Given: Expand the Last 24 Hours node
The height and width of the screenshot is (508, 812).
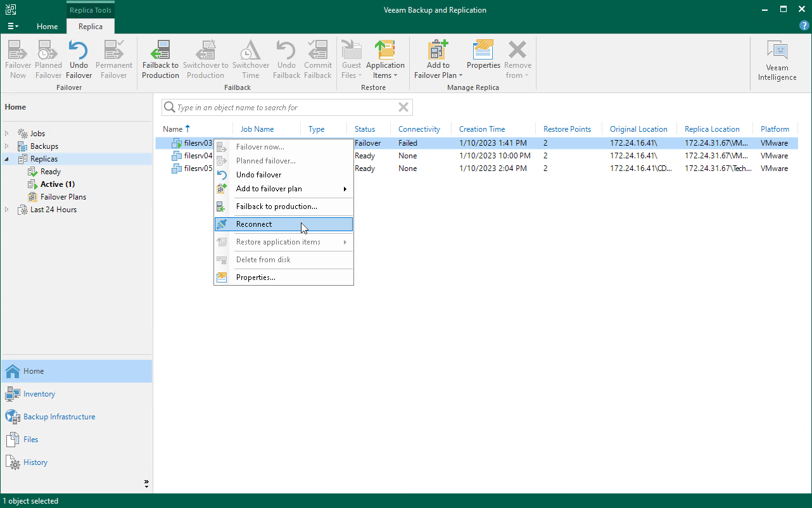Looking at the screenshot, I should [x=7, y=210].
